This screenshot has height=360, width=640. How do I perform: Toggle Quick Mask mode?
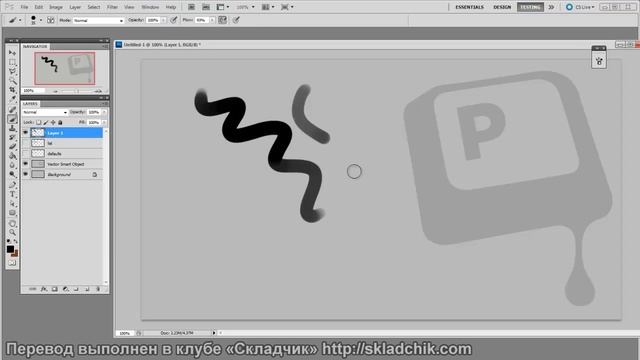coord(12,263)
